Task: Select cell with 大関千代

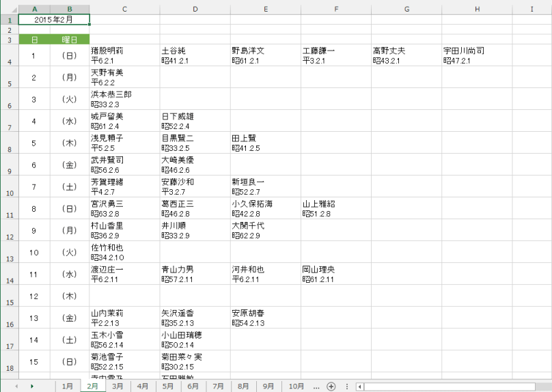Action: pos(266,230)
